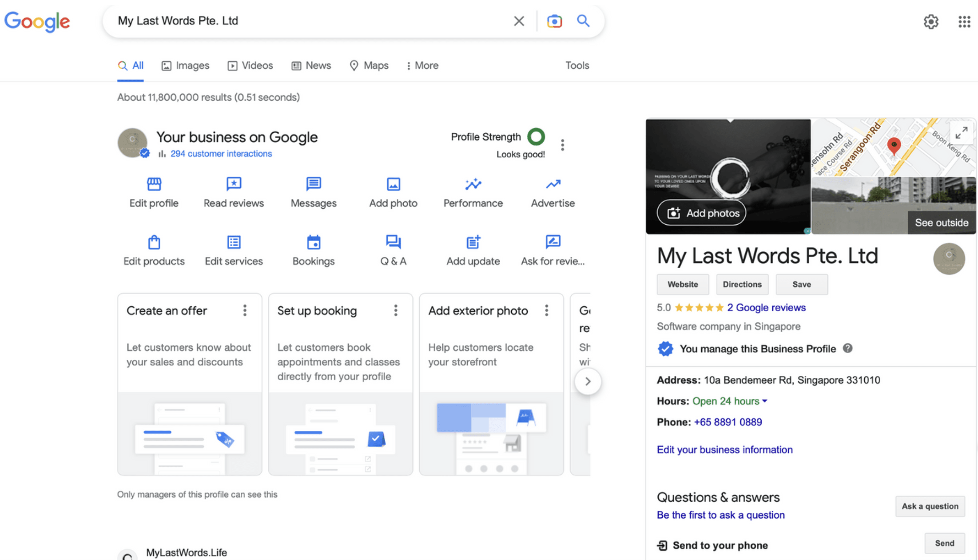Open Create an offer card menu
Viewport: 978px width, 560px height.
tap(245, 310)
